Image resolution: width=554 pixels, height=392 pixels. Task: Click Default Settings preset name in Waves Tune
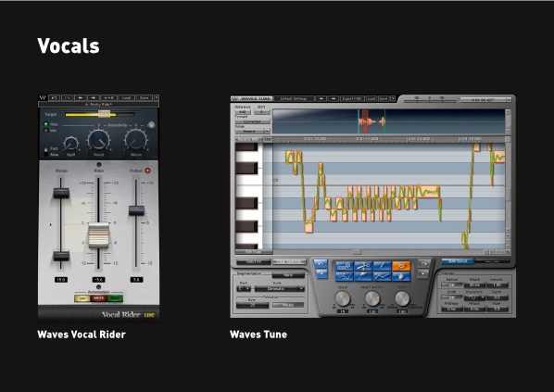click(x=294, y=98)
